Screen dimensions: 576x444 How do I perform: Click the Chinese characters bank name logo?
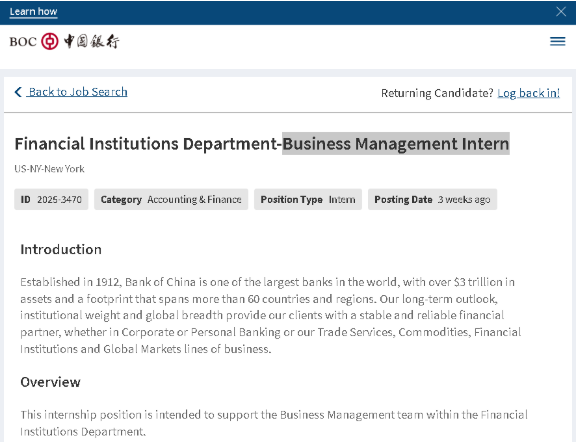pos(91,41)
